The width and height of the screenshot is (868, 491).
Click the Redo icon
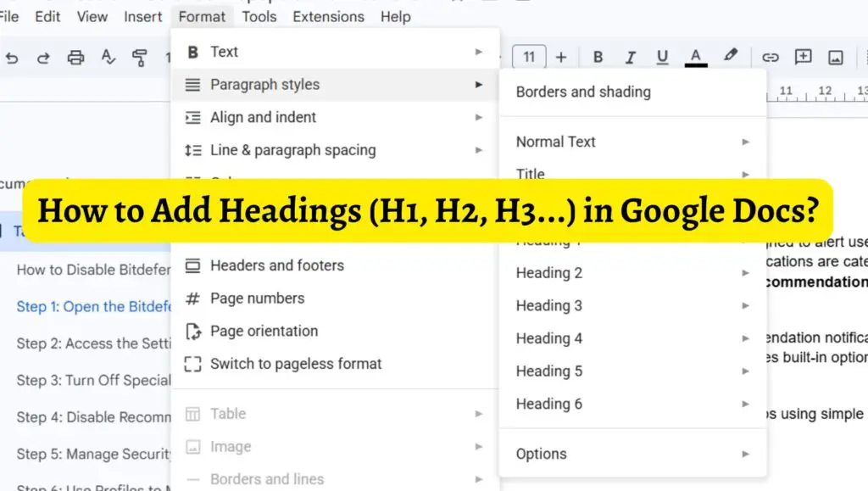43,58
